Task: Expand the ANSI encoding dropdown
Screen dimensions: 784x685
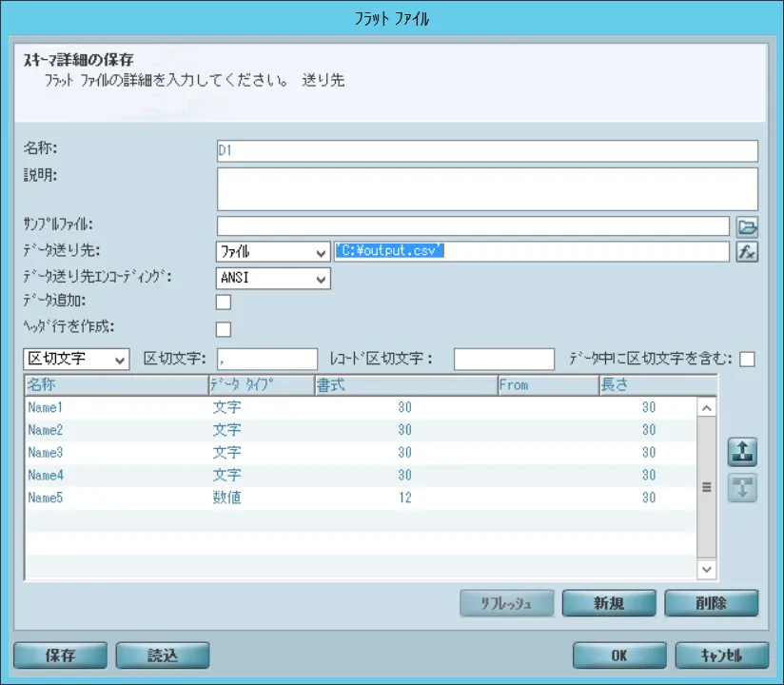Action: (273, 279)
